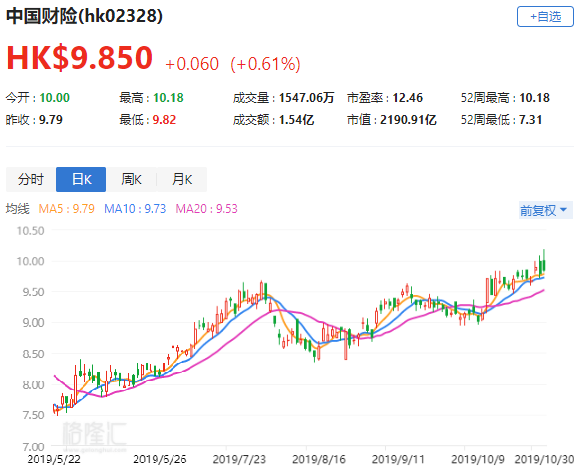Image resolution: width=582 pixels, height=468 pixels.
Task: Open the 前复权 dropdown
Action: (x=546, y=210)
